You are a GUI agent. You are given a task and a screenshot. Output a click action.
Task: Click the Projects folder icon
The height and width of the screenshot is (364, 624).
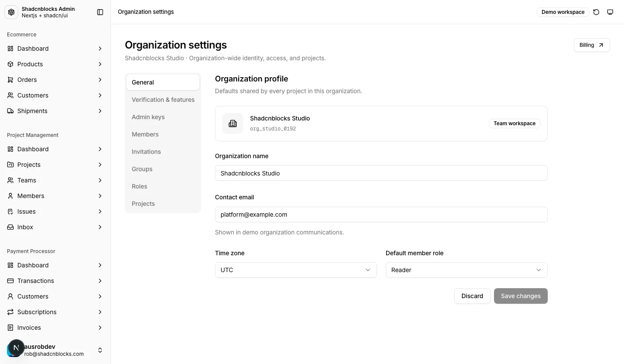[x=10, y=165]
